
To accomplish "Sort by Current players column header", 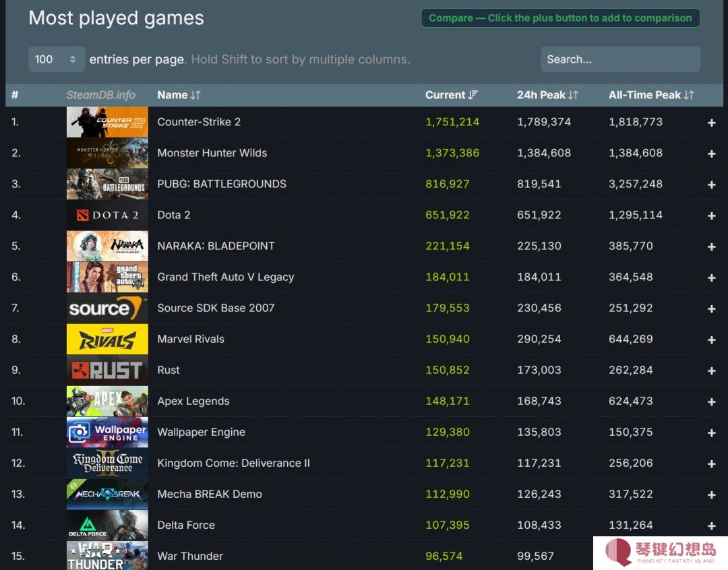I will tap(451, 95).
